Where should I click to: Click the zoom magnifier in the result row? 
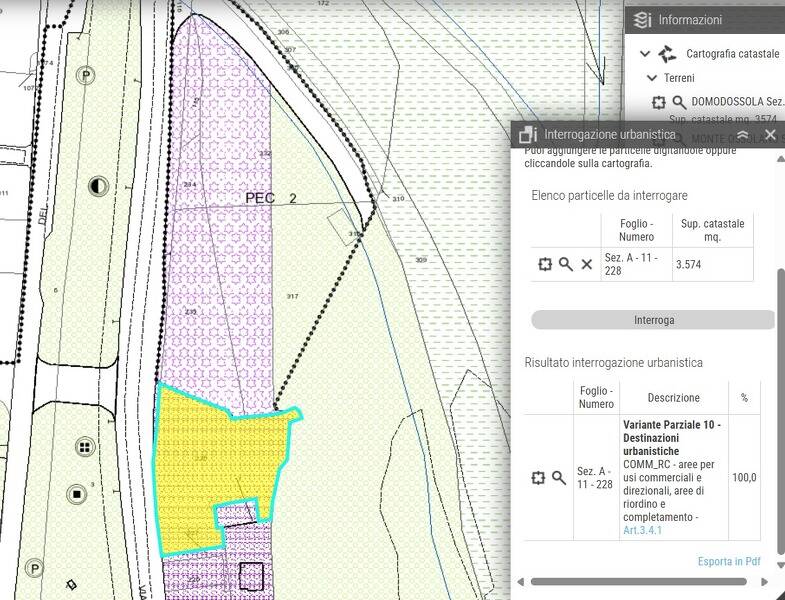(x=558, y=478)
